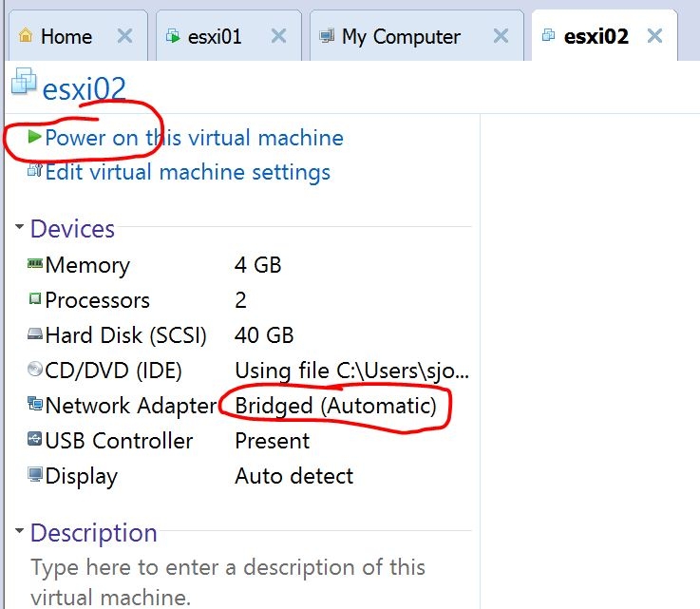700x609 pixels.
Task: Open the USB Controller entry
Action: [x=119, y=441]
